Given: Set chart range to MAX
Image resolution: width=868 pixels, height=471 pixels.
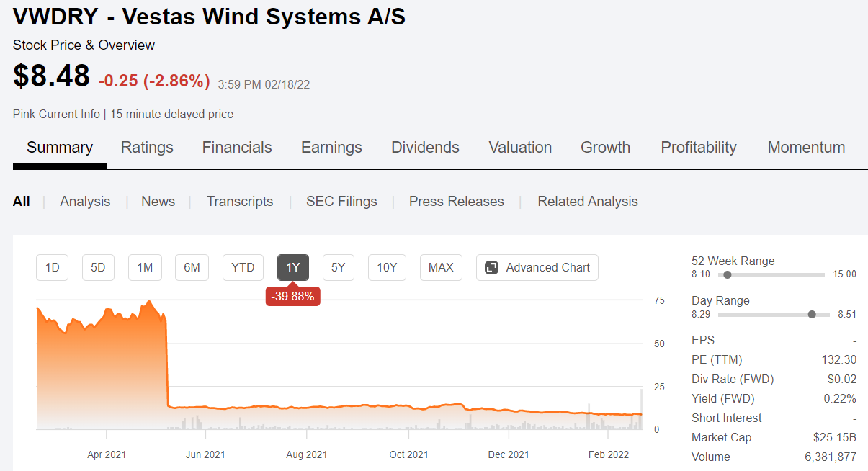Looking at the screenshot, I should pyautogui.click(x=441, y=267).
